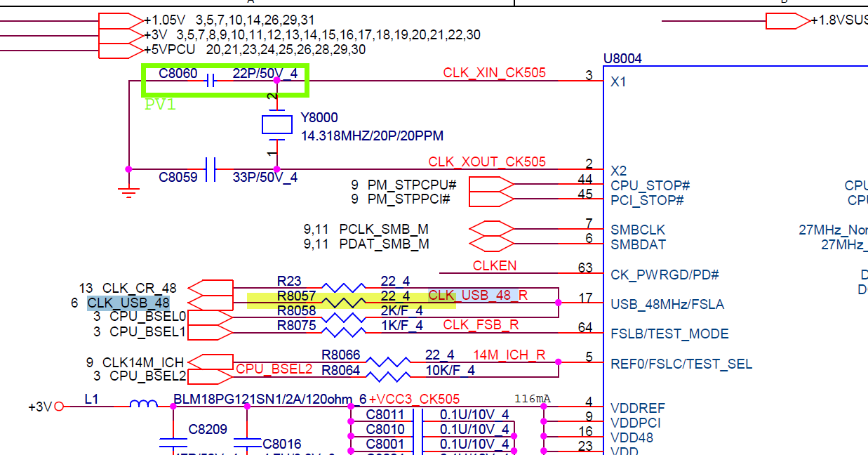Select the PM_STPCPU# bidirectional port symbol
Viewport: 868px width, 455px height.
(x=490, y=185)
